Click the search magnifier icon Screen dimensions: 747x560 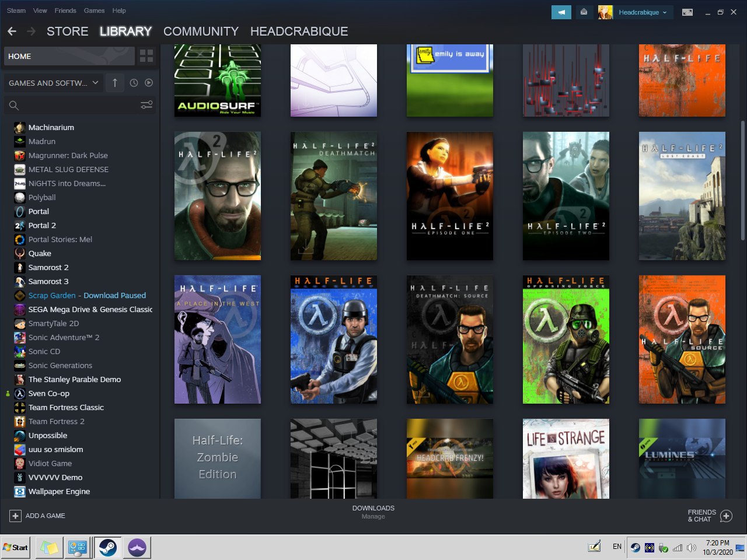14,106
